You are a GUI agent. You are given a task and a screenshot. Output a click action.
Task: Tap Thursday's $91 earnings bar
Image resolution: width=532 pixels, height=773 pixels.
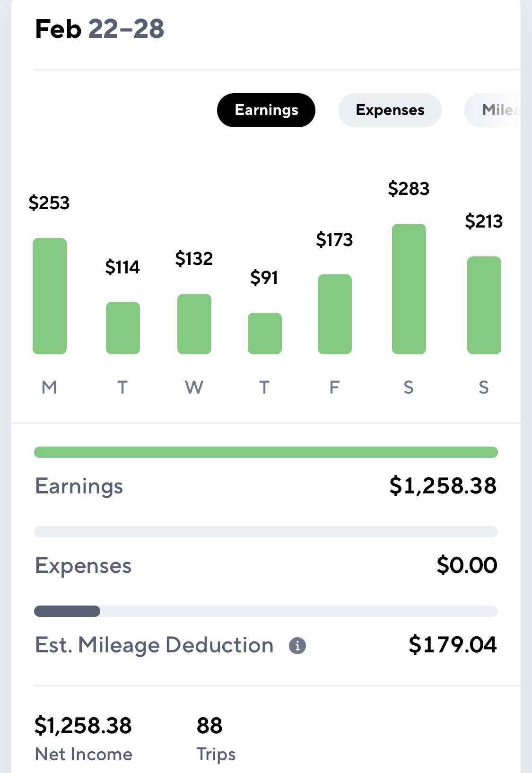(x=265, y=334)
